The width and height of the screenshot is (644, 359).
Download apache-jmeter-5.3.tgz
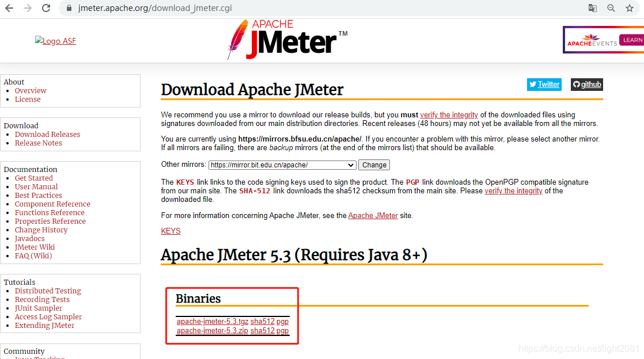(x=213, y=322)
